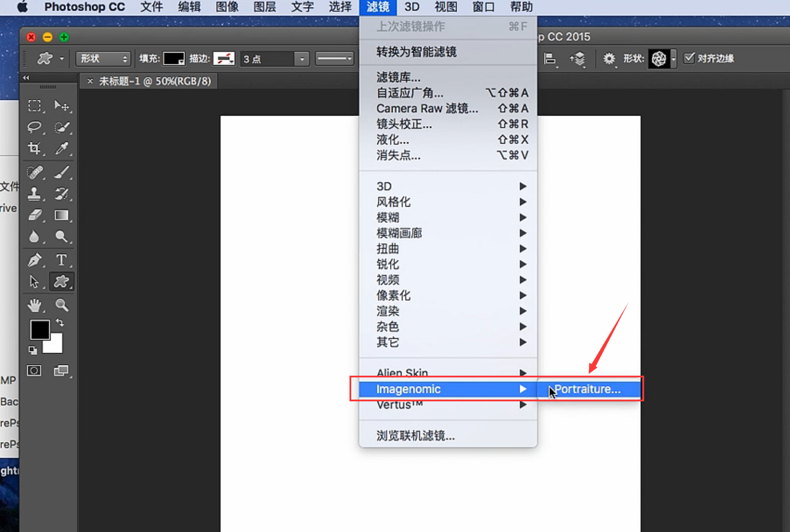790x532 pixels.
Task: Select the Blur tool
Action: click(34, 236)
